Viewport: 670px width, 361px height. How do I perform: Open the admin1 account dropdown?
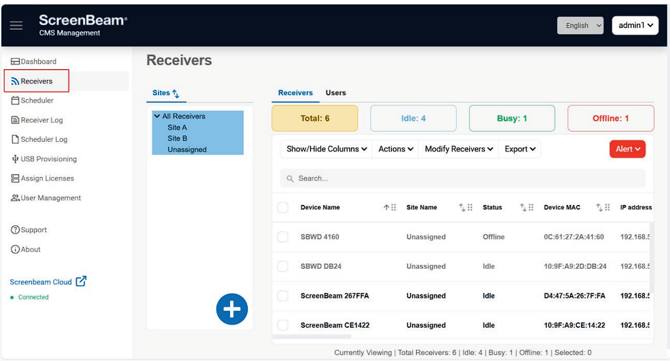tap(635, 26)
